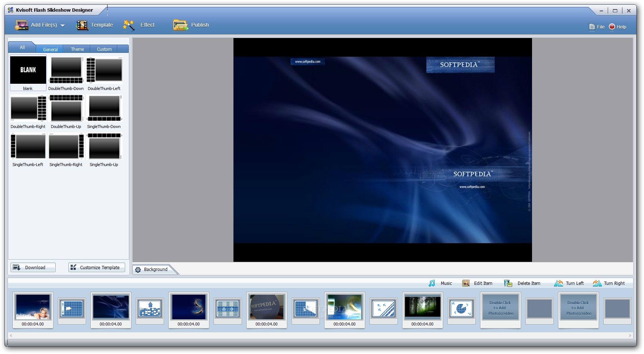Select the SingleThumb-Right template
The height and width of the screenshot is (354, 644).
(x=66, y=150)
